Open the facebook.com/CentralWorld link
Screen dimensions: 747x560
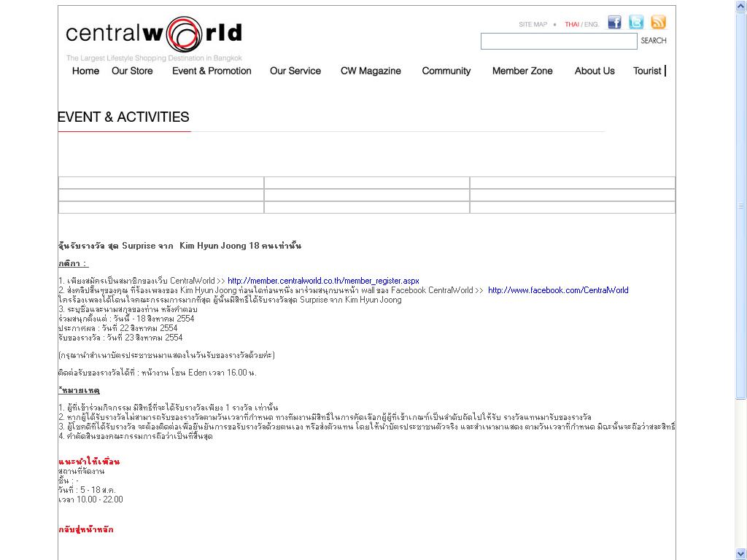coord(558,290)
